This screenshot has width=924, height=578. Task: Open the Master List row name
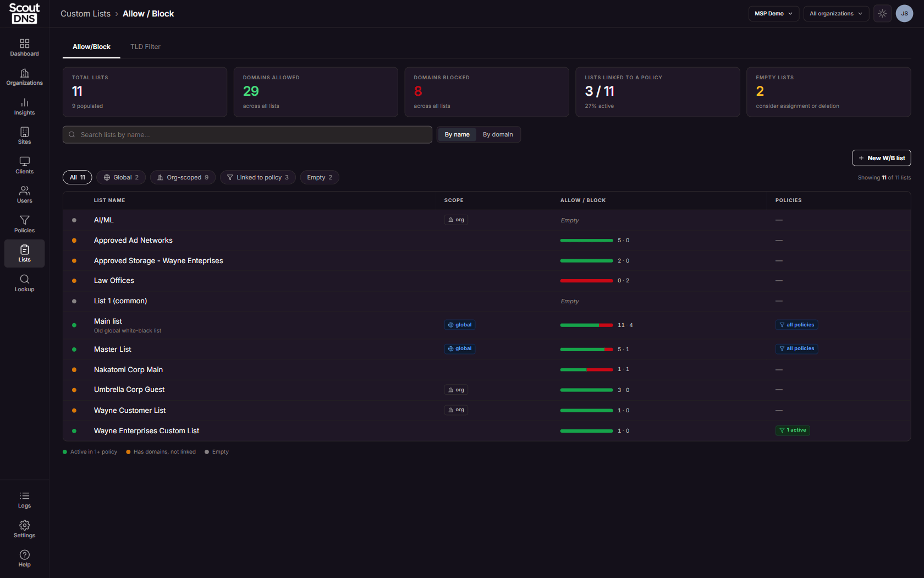click(x=113, y=350)
